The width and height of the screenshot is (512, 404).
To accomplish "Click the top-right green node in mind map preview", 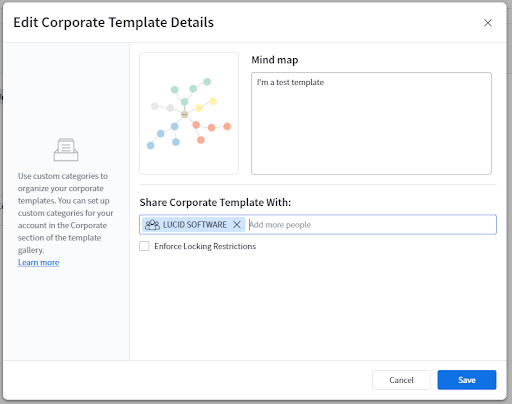I will 207,82.
